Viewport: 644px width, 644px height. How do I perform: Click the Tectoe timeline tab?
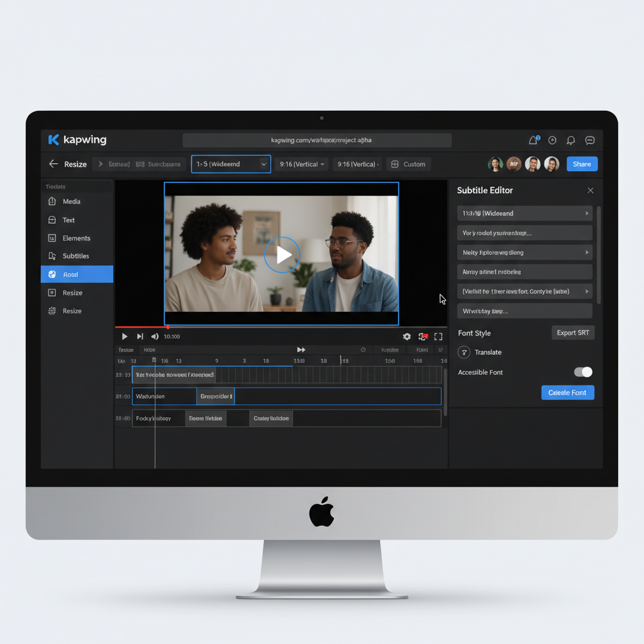126,350
